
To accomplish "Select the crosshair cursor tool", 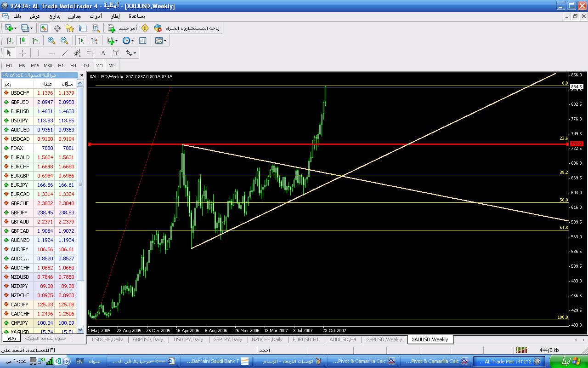I will coord(22,53).
